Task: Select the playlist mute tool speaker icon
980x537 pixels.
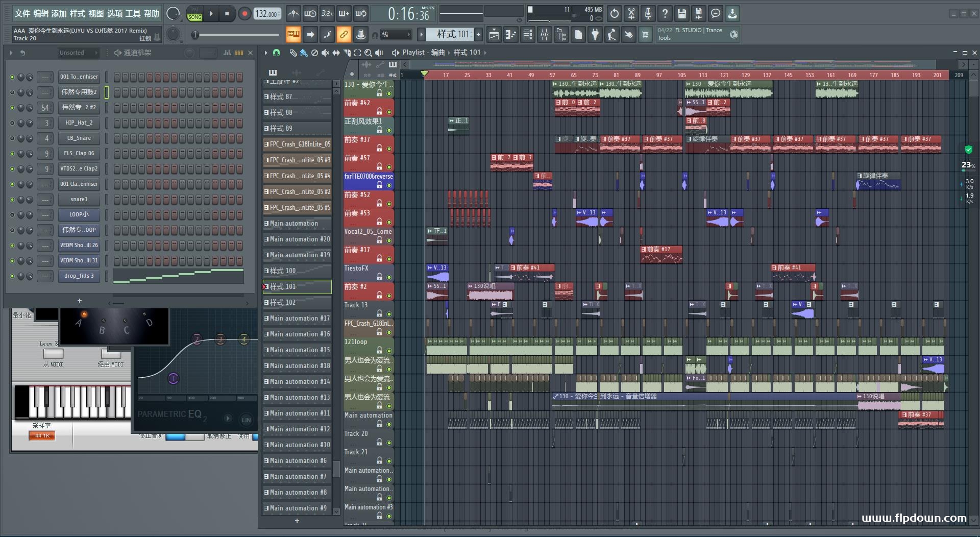Action: click(x=325, y=53)
